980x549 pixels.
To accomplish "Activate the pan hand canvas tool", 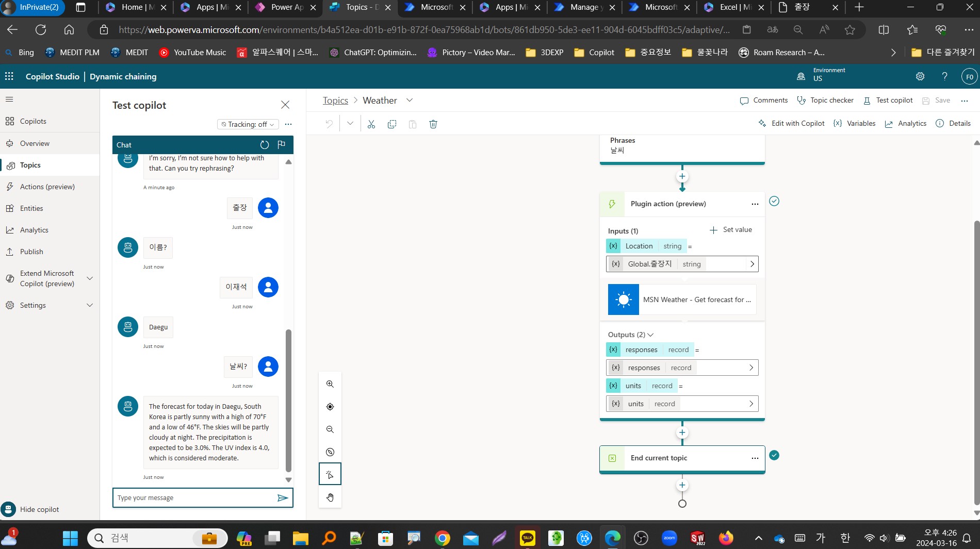I will click(330, 497).
